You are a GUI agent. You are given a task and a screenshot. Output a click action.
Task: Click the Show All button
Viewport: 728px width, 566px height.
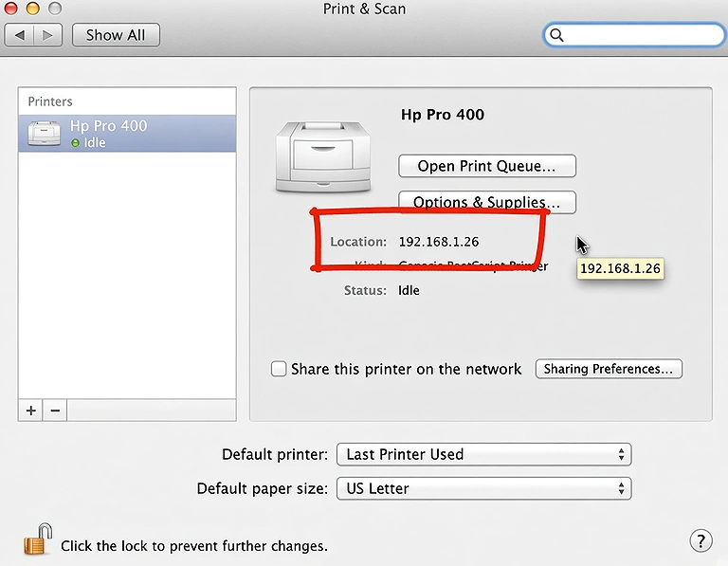pyautogui.click(x=116, y=35)
